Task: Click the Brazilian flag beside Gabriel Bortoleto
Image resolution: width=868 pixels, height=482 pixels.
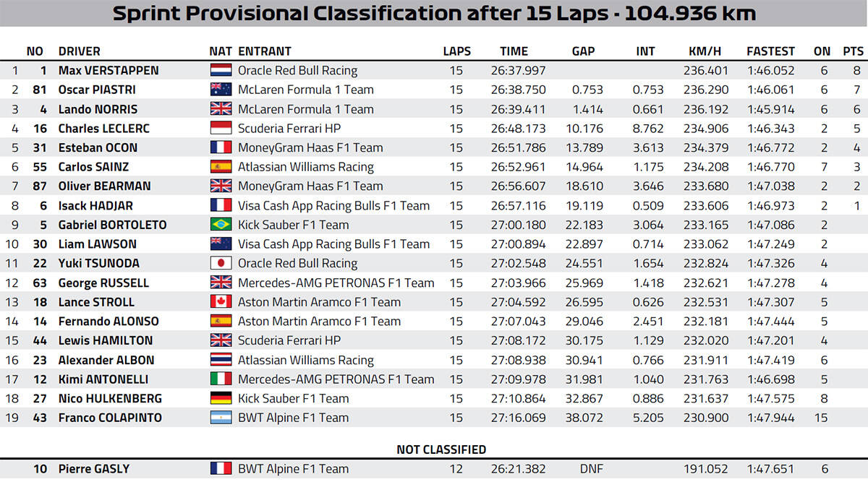Action: (221, 225)
